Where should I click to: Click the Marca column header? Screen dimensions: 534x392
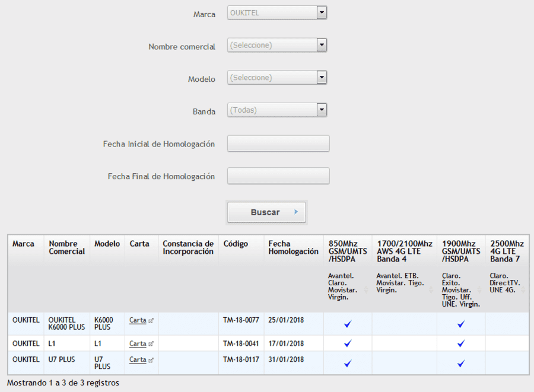tap(24, 244)
